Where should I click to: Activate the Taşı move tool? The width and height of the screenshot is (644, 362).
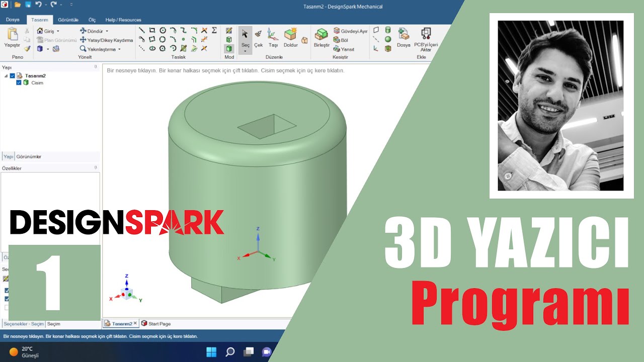(273, 38)
